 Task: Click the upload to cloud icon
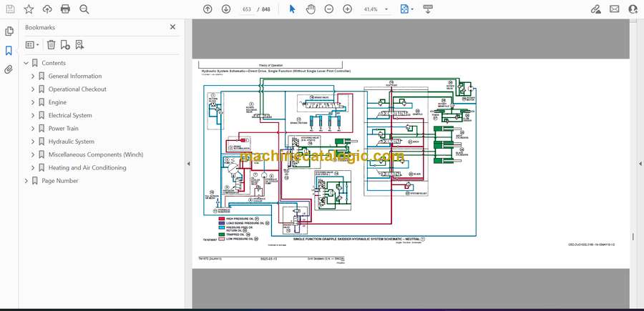(x=47, y=9)
